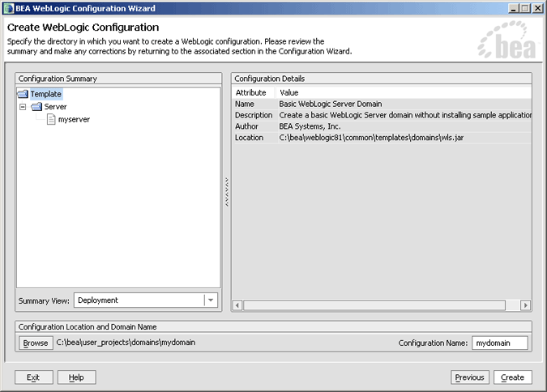Click the Browse button
This screenshot has width=547, height=392.
[36, 343]
